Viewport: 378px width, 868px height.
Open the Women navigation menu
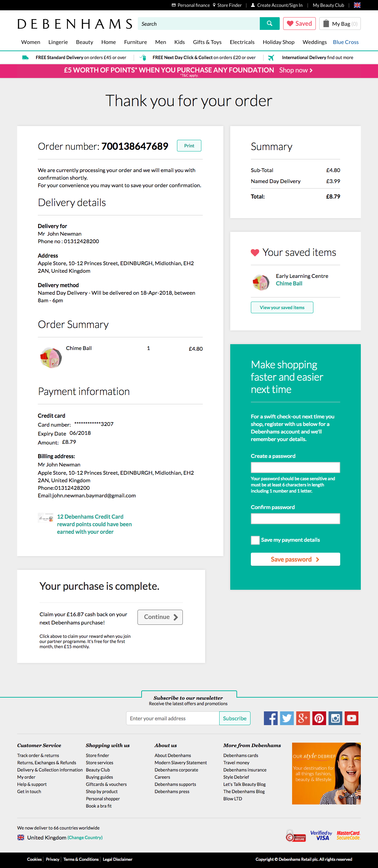click(31, 42)
